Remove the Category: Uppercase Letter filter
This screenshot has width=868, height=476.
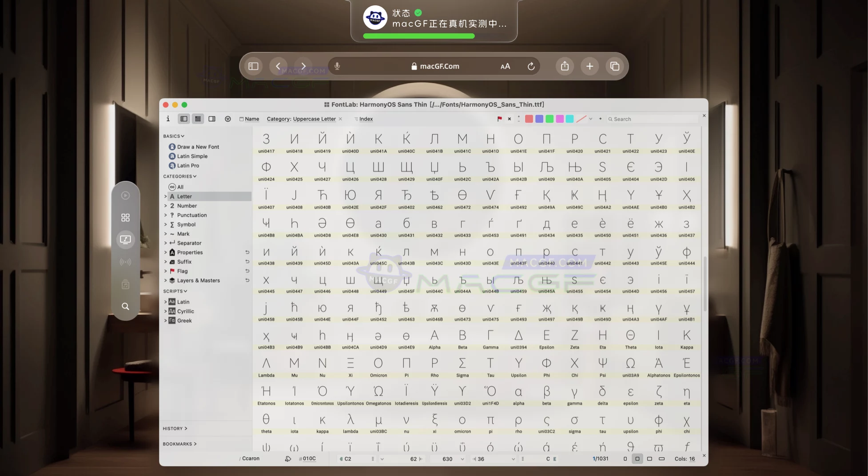pyautogui.click(x=340, y=119)
